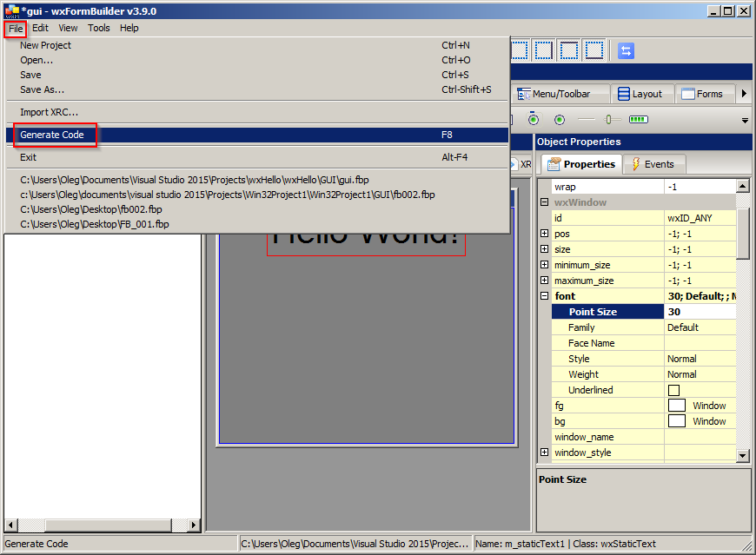Click object tree horizontal scrollbar left arrow

pos(10,525)
